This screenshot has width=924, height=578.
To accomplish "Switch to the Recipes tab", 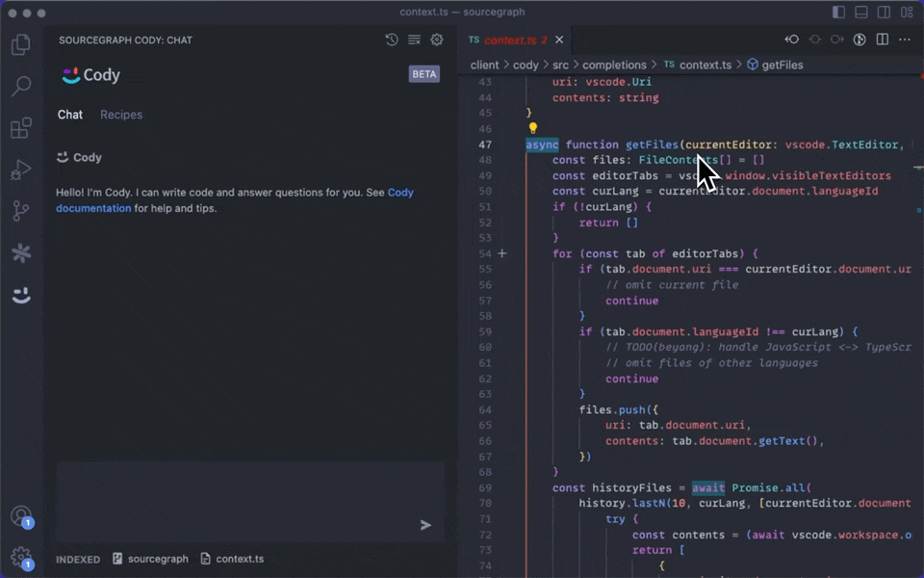I will pyautogui.click(x=121, y=115).
